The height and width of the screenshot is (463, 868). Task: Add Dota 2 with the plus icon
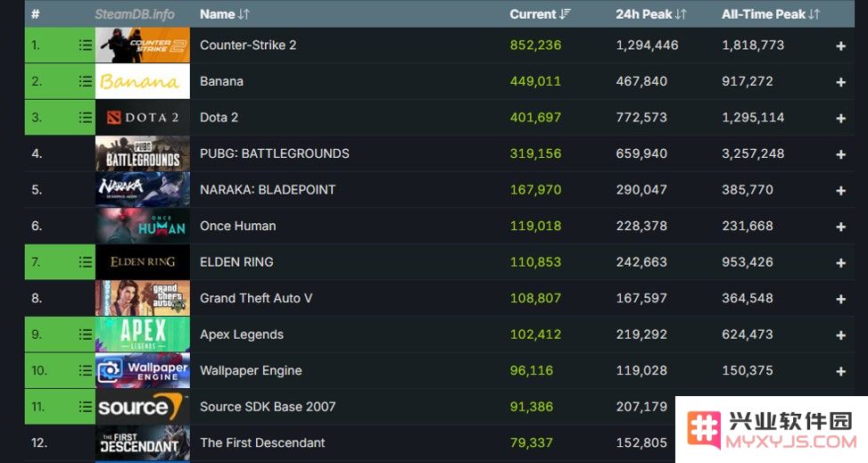(x=841, y=119)
